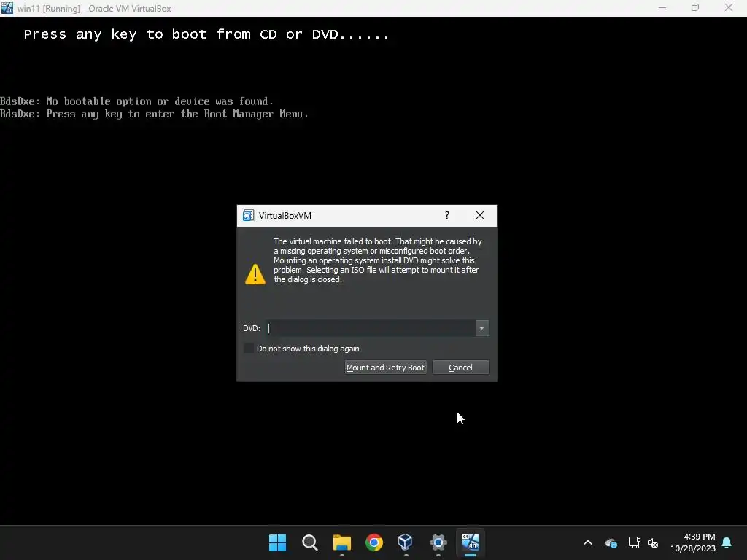The image size is (747, 560).
Task: Click the muted volume tray icon
Action: pyautogui.click(x=653, y=542)
